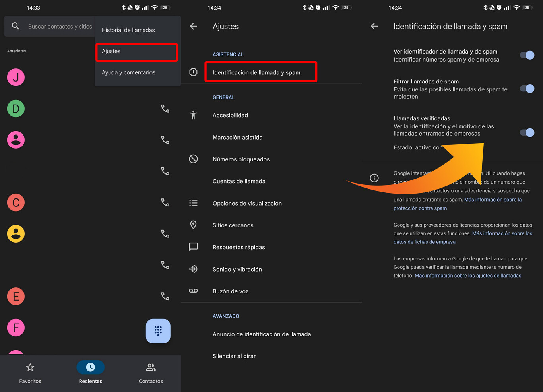Open Ajustes from the overflow menu
This screenshot has width=543, height=392.
point(137,52)
